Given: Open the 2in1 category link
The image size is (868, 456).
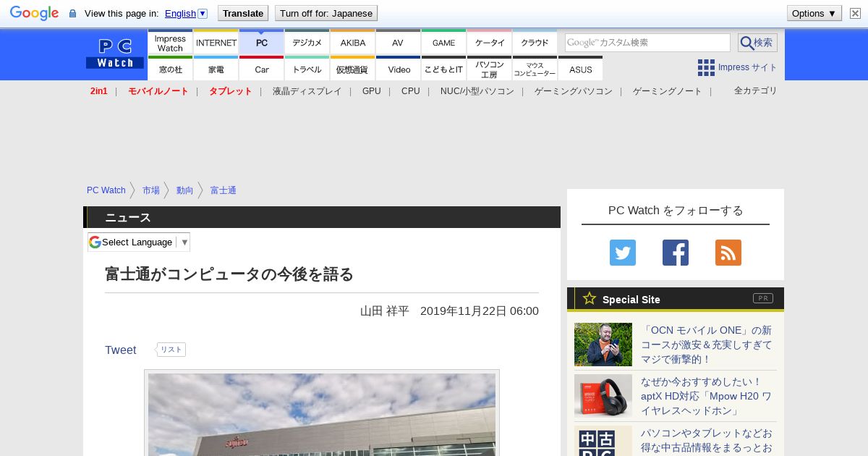Looking at the screenshot, I should [x=99, y=91].
